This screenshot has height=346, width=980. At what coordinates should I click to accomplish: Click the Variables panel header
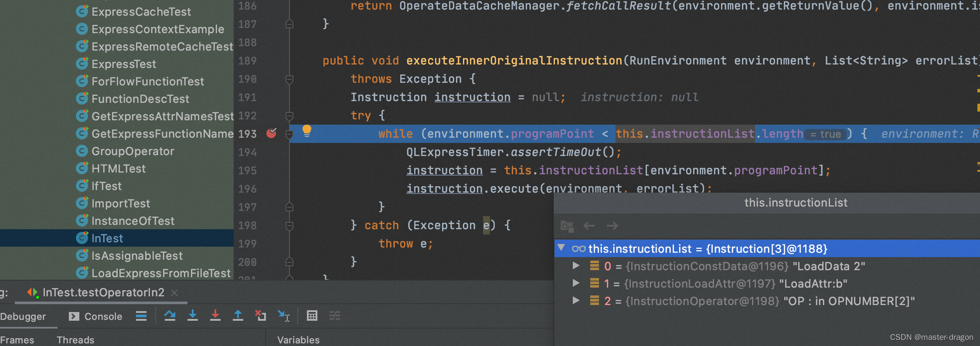tap(299, 340)
